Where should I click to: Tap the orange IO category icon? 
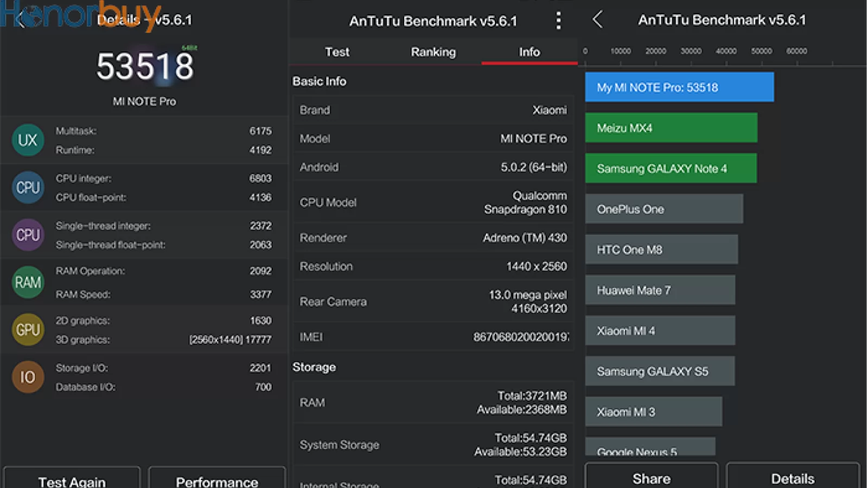click(28, 377)
